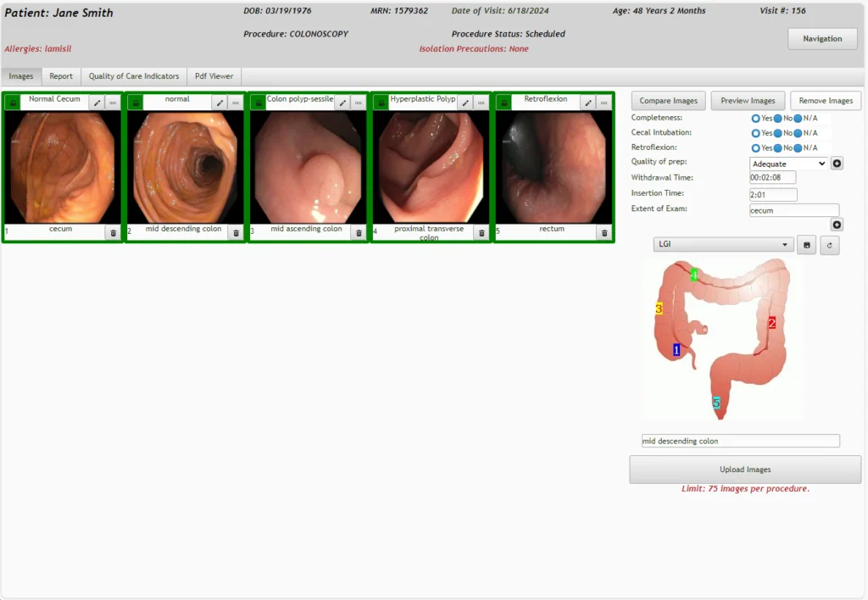
Task: Click the plus icon next to Quality of prep
Action: click(x=837, y=162)
